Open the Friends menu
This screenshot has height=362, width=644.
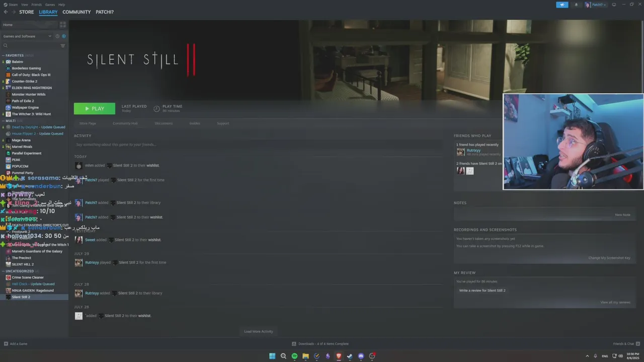pyautogui.click(x=37, y=5)
